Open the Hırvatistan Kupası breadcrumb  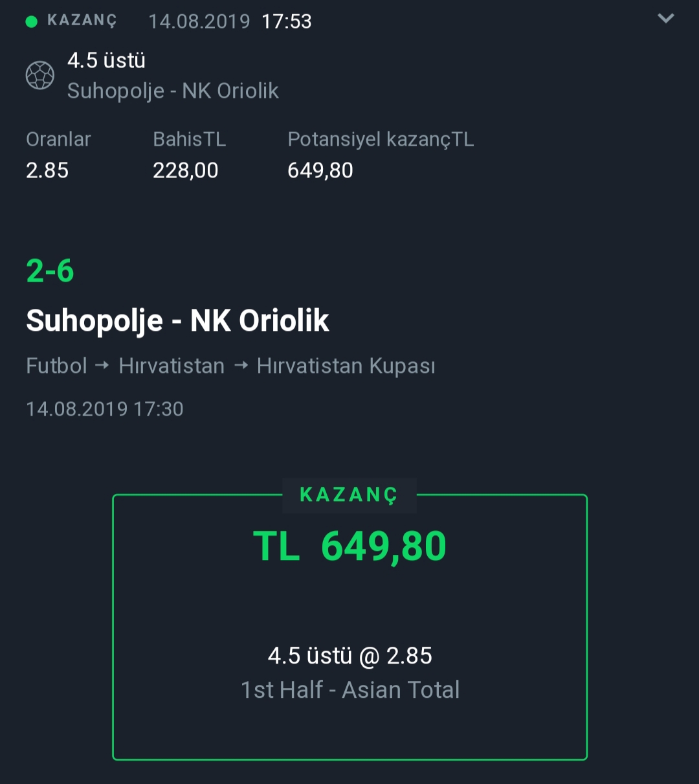346,366
